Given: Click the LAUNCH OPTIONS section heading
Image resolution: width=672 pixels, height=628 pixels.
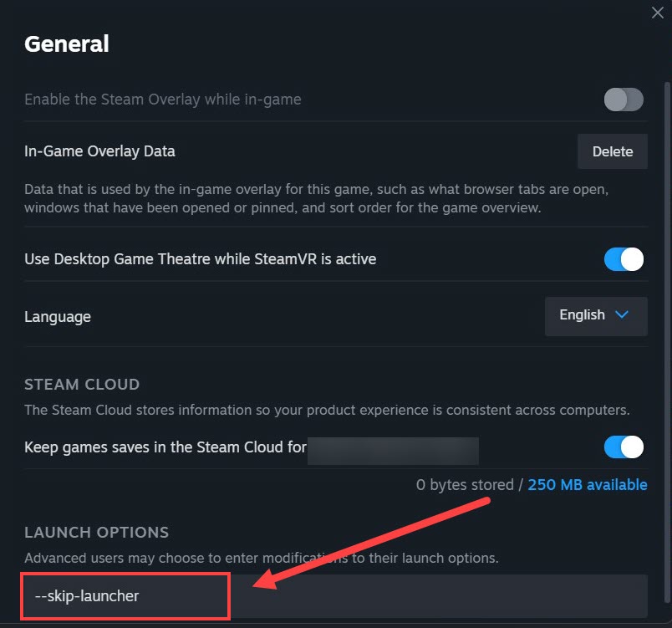Looking at the screenshot, I should point(96,533).
